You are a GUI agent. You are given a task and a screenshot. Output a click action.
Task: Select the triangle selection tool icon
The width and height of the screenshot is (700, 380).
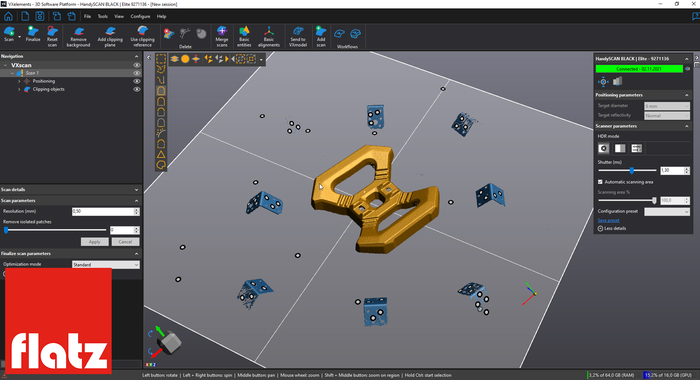161,155
